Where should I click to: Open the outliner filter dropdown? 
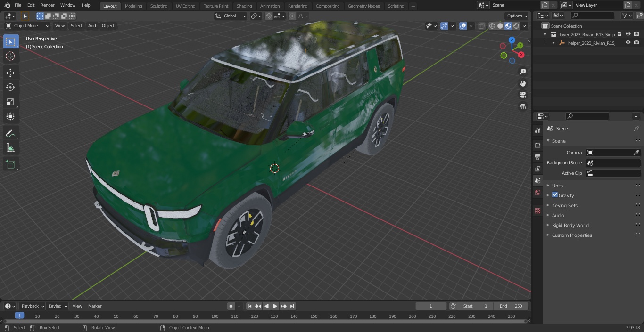click(x=627, y=16)
